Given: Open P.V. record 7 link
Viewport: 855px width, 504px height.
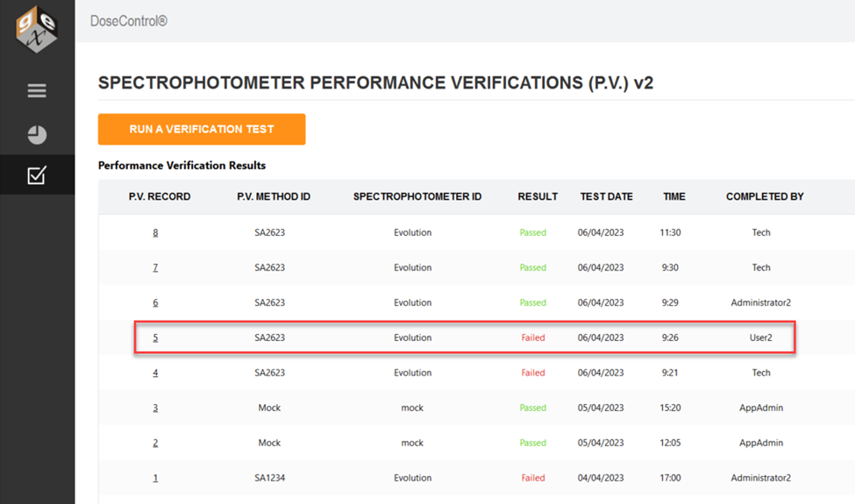Looking at the screenshot, I should 155,267.
